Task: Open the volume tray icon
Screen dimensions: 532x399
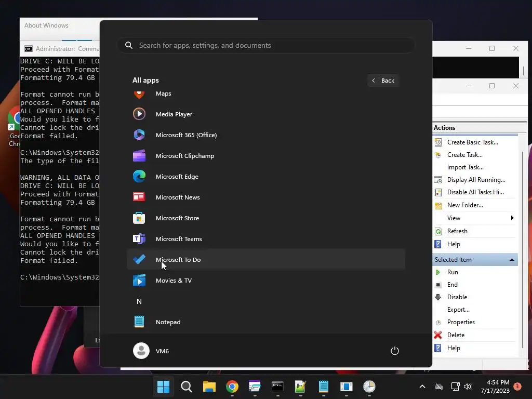Action: tap(468, 387)
